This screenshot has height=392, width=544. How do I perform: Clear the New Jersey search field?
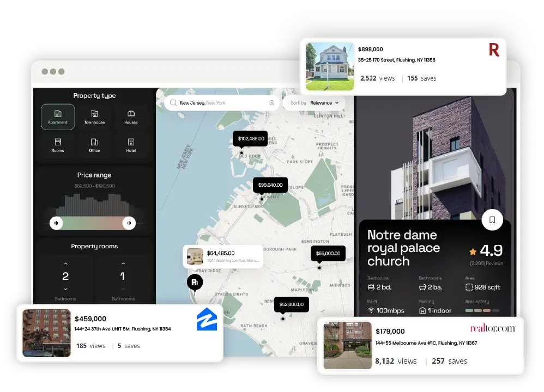(x=271, y=103)
